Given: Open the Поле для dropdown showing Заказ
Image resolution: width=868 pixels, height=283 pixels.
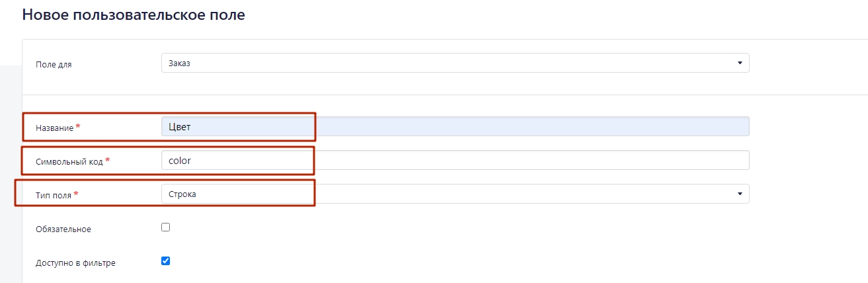Looking at the screenshot, I should (455, 63).
